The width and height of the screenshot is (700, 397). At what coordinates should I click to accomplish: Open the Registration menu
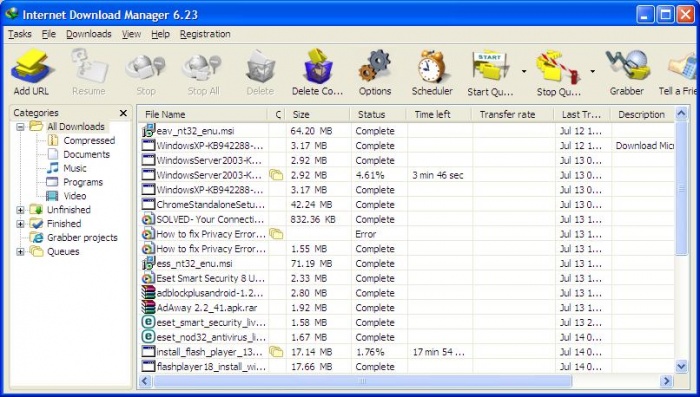click(x=205, y=34)
